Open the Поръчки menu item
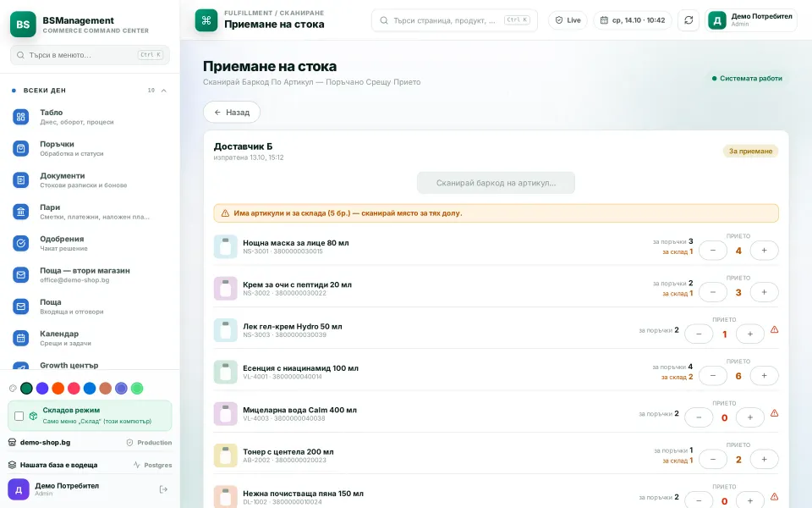The height and width of the screenshot is (508, 812). point(91,148)
